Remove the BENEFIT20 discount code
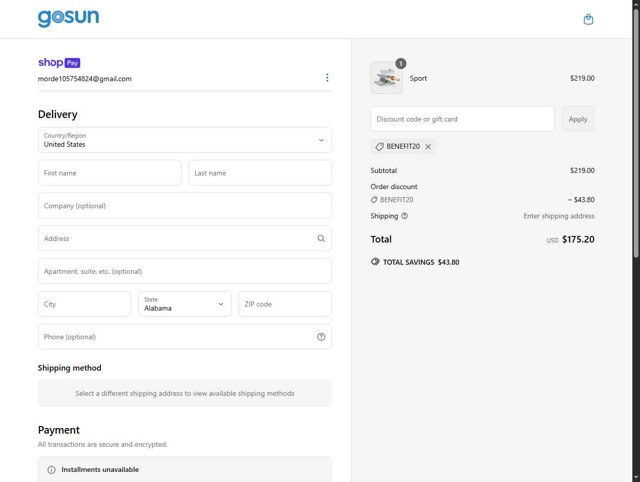 click(428, 147)
